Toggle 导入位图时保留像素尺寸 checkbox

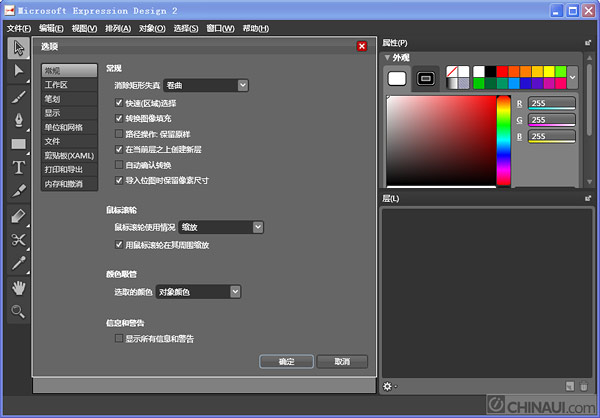(119, 180)
